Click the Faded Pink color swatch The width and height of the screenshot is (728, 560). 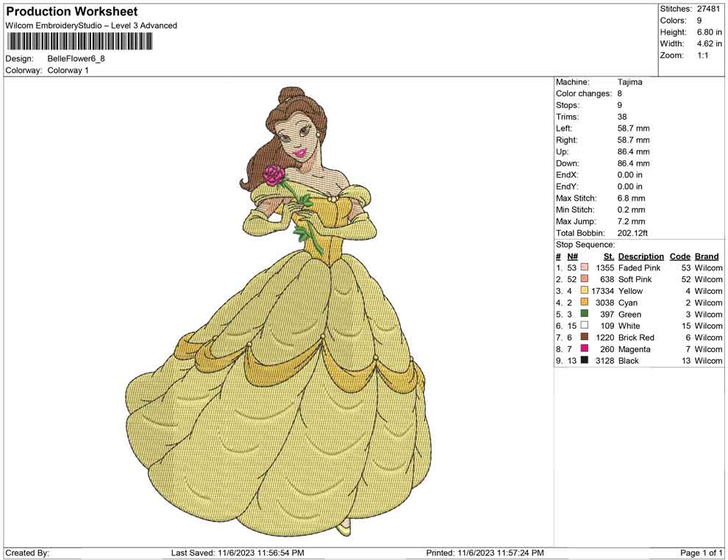pyautogui.click(x=585, y=268)
